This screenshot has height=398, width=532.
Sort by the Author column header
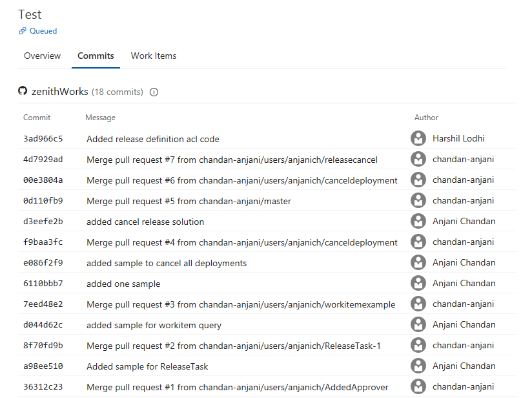pos(426,117)
